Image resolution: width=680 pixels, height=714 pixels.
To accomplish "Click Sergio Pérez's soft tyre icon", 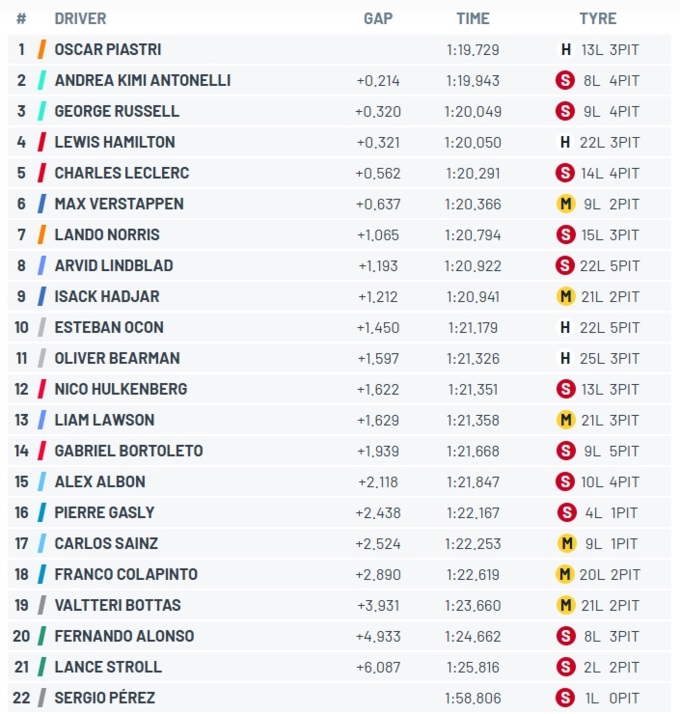I will pyautogui.click(x=565, y=698).
